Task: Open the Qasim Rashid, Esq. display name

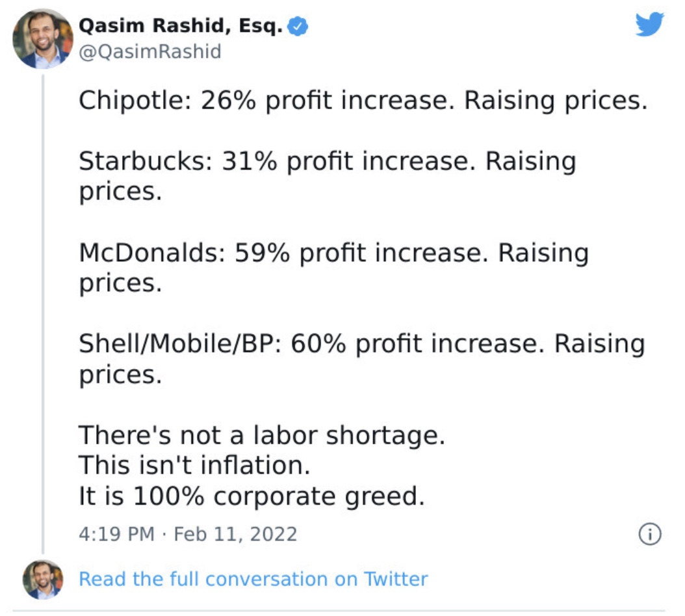Action: (x=181, y=26)
